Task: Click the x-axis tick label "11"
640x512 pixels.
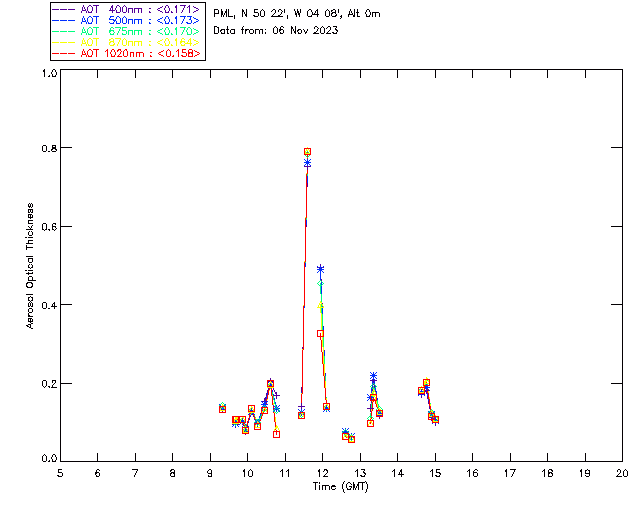Action: click(285, 473)
